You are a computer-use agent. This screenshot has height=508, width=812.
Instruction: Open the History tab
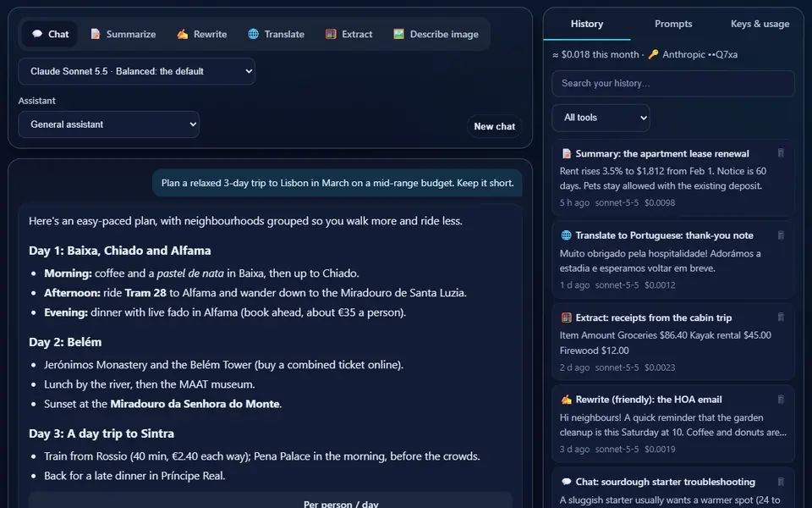[587, 24]
